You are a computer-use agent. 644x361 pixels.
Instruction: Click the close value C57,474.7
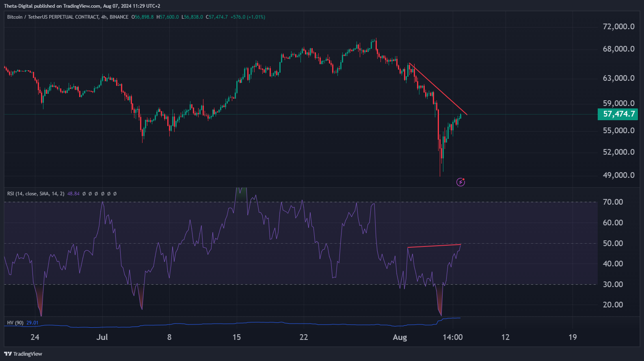pyautogui.click(x=217, y=17)
